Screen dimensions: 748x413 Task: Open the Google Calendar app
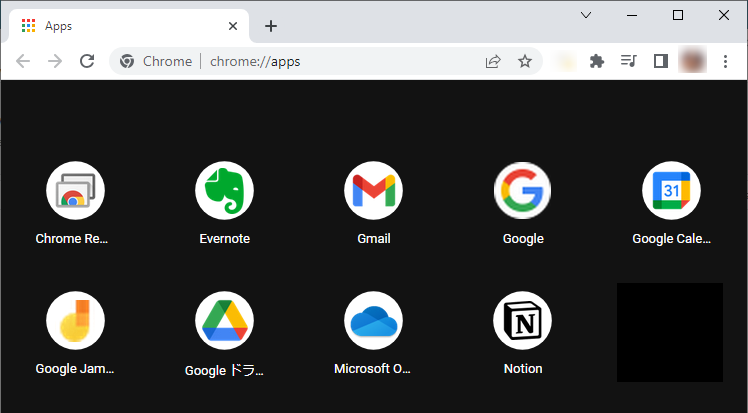click(671, 190)
